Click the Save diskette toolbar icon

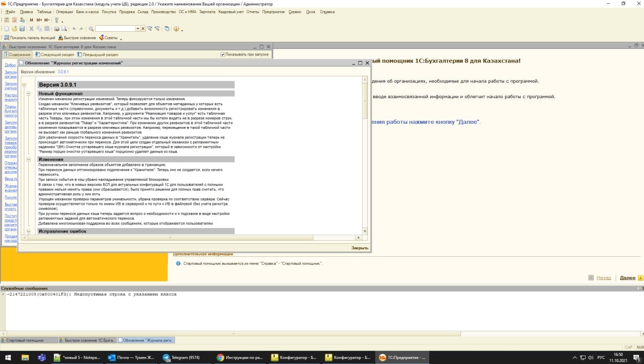pyautogui.click(x=22, y=29)
